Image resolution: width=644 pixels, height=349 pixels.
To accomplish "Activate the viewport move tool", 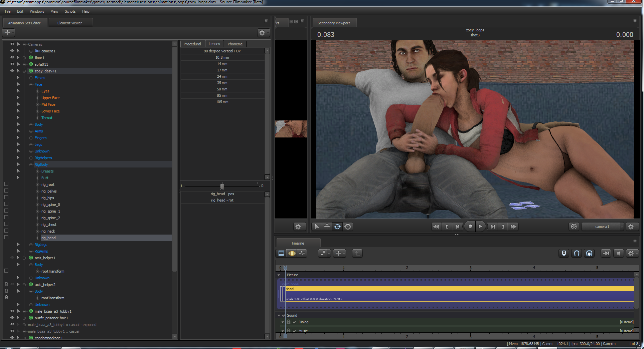I will (x=327, y=227).
